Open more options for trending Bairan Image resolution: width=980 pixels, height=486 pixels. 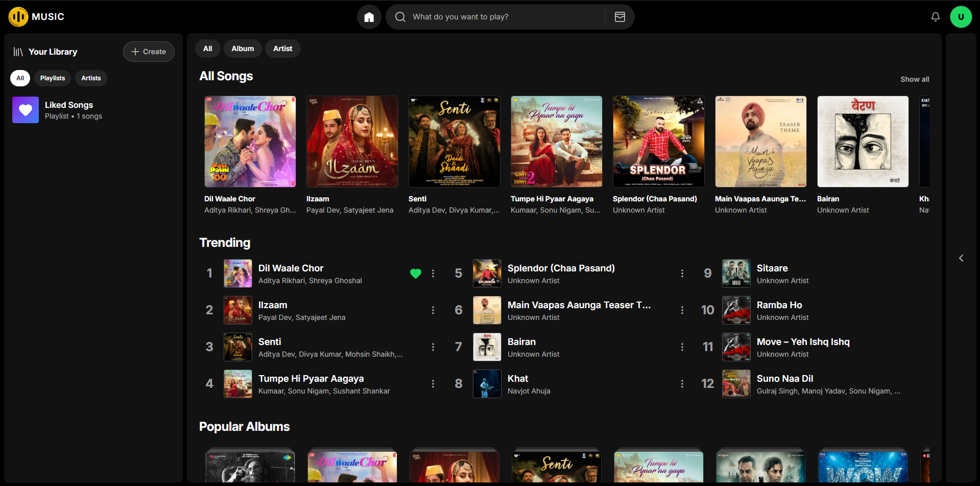682,347
